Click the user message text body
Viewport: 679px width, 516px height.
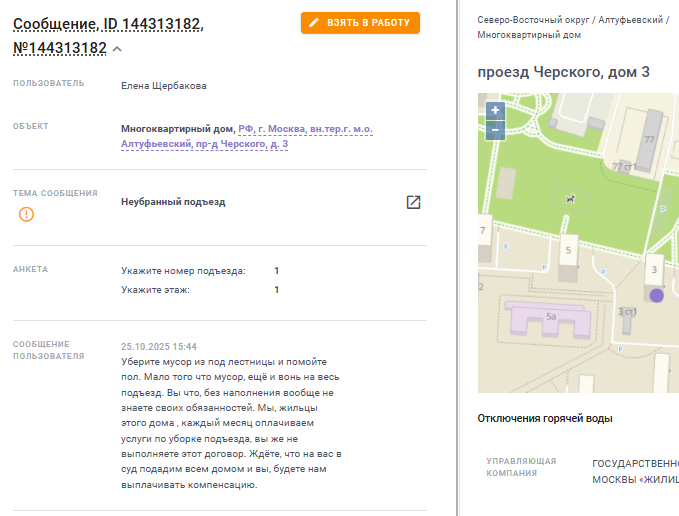coord(231,423)
